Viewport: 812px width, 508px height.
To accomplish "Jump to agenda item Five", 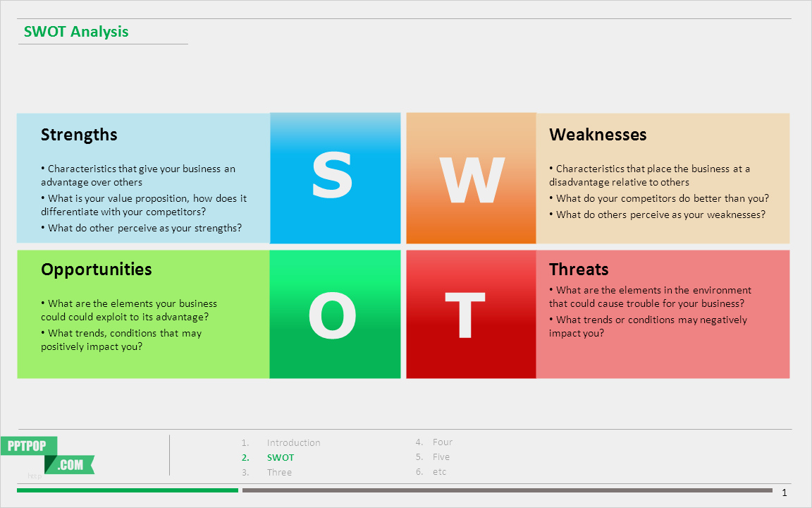I will coord(441,457).
